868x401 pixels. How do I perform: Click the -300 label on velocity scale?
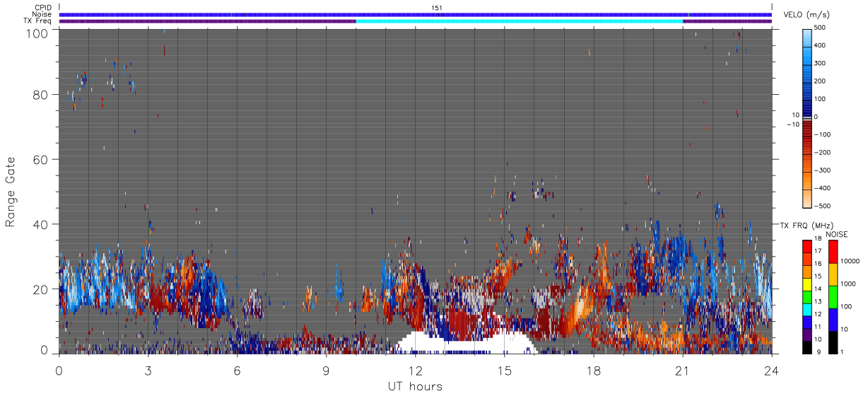[x=822, y=170]
